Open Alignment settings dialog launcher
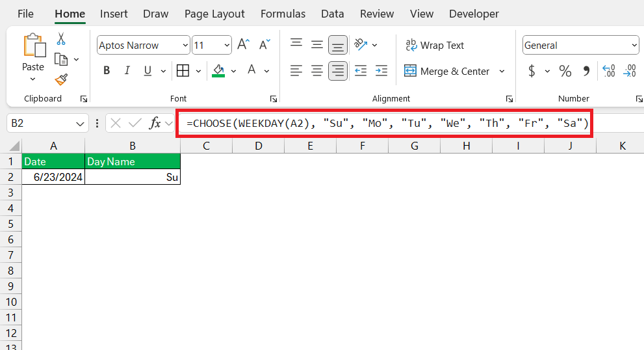This screenshot has width=644, height=350. click(x=509, y=99)
